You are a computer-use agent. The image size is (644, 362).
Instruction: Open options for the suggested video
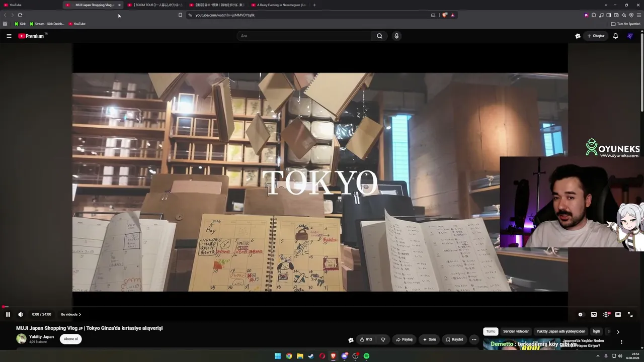pyautogui.click(x=621, y=342)
